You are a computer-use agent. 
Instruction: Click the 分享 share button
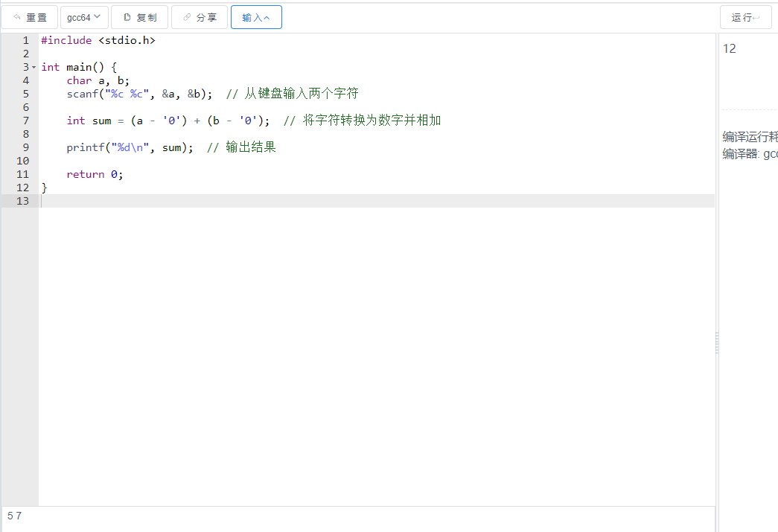[x=200, y=17]
